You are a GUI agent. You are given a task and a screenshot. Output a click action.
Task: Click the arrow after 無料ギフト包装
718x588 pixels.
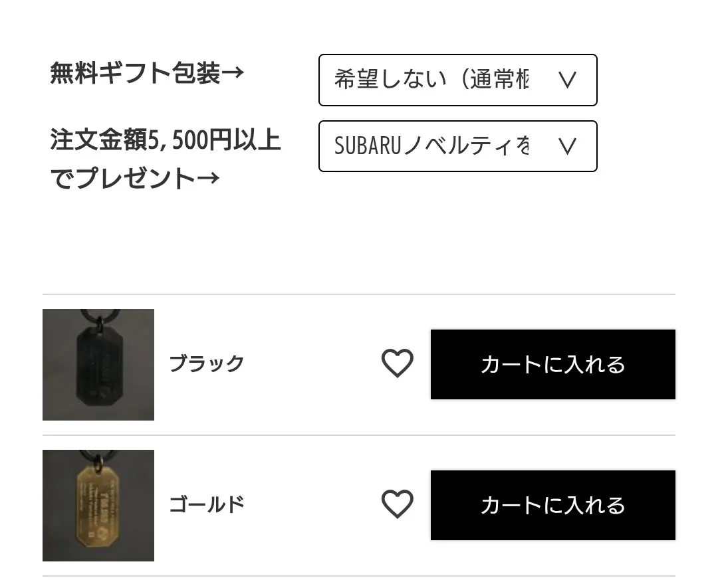(232, 73)
